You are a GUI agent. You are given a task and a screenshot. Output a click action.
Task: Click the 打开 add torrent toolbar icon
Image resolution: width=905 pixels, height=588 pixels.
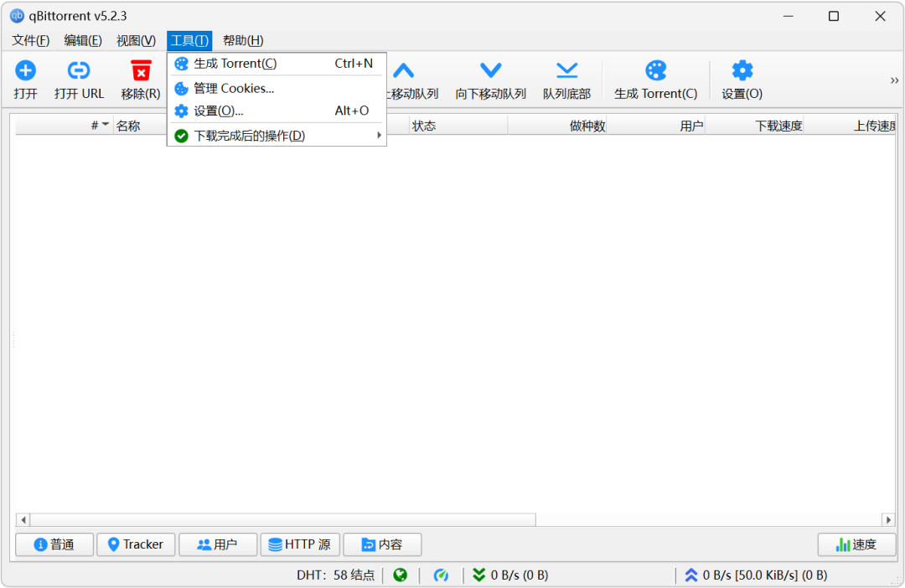point(25,71)
